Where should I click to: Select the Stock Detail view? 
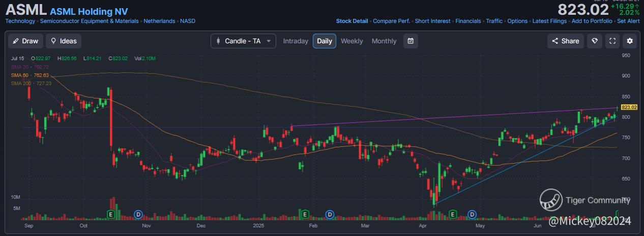point(352,21)
